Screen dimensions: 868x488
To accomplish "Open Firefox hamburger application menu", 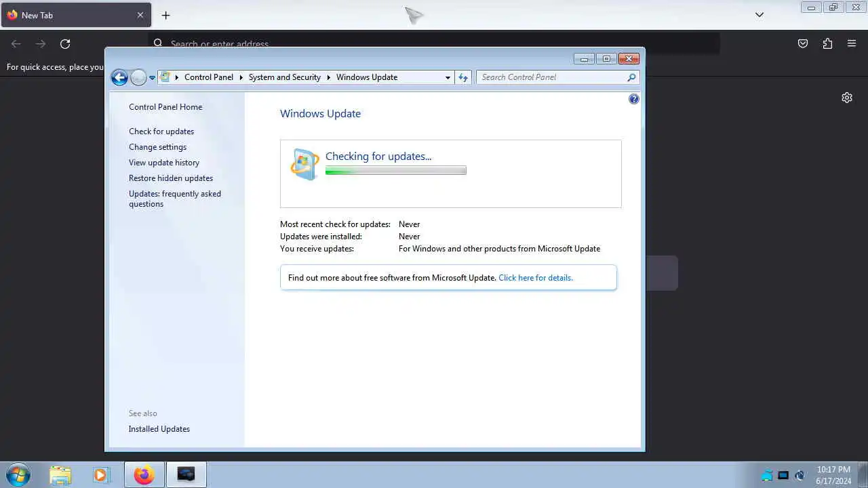I will click(x=852, y=43).
